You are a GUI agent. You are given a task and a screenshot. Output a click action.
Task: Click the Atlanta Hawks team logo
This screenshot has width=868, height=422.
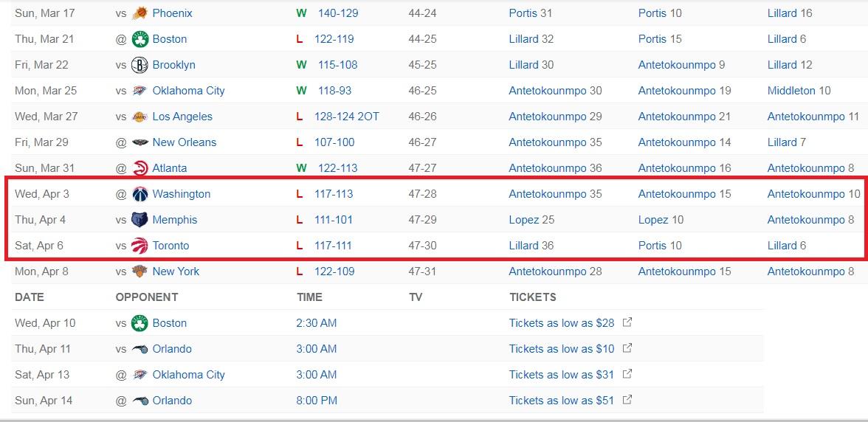(x=139, y=168)
